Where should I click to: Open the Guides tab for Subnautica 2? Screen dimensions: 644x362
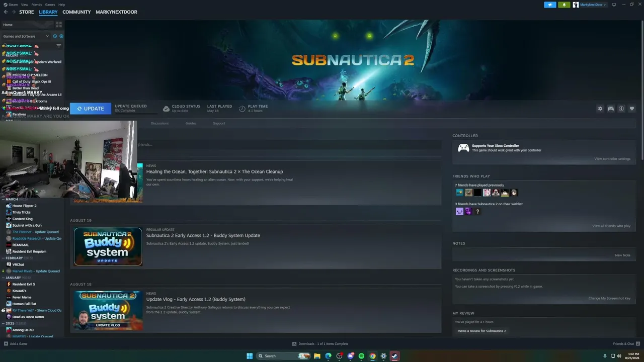[191, 123]
